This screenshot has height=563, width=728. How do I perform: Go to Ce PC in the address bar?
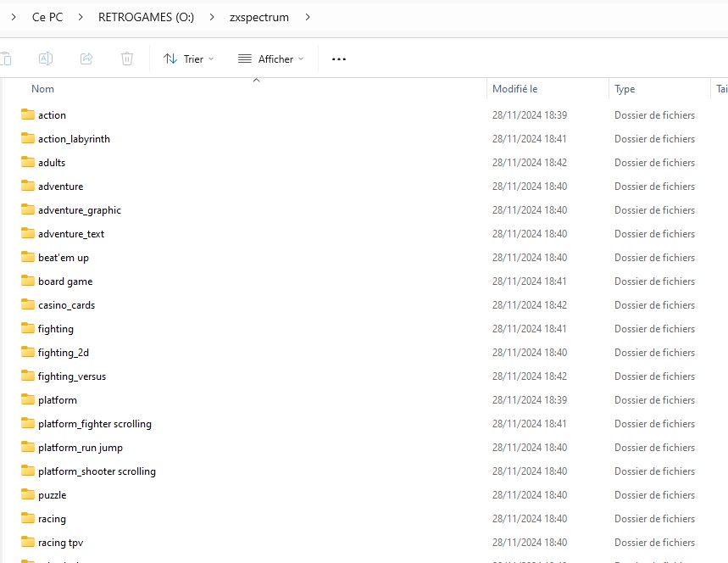click(x=47, y=17)
